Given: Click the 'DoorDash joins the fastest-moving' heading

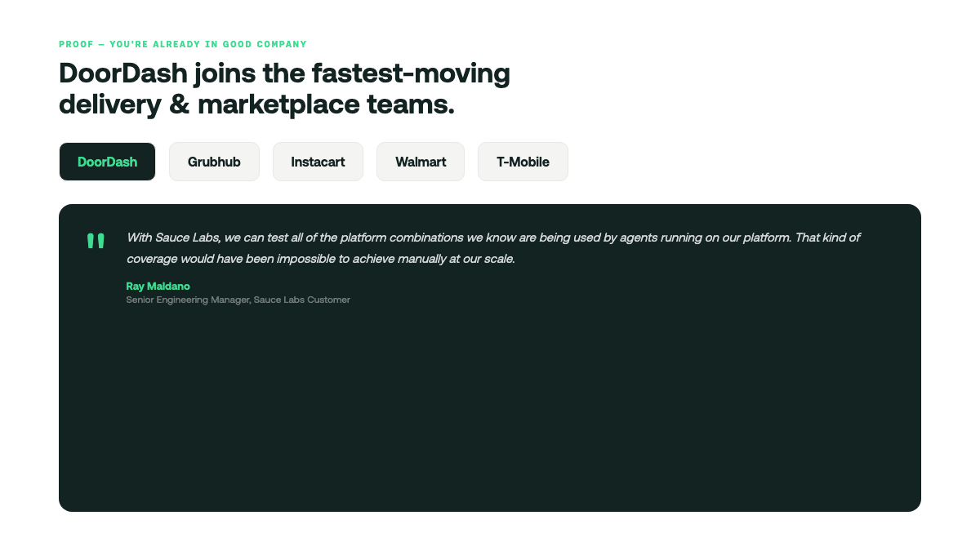Looking at the screenshot, I should (284, 89).
